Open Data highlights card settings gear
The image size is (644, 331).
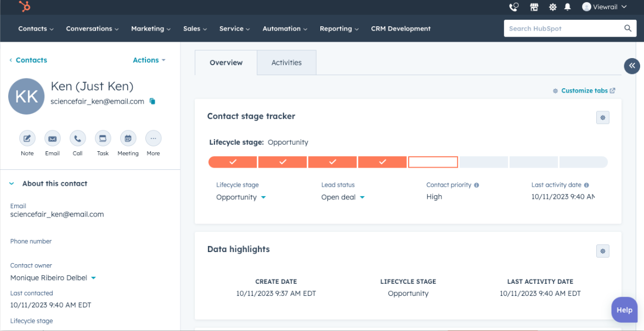[x=602, y=251]
